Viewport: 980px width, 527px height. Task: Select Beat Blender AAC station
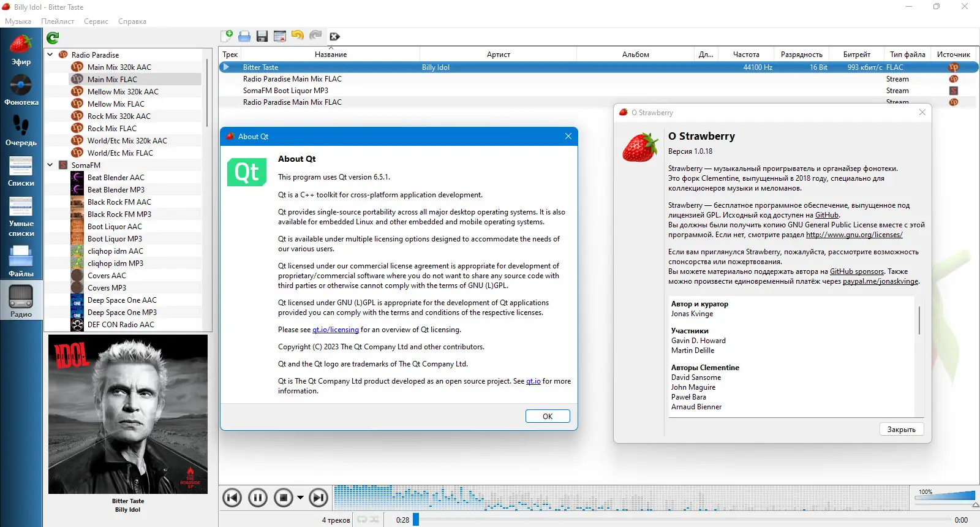[116, 177]
